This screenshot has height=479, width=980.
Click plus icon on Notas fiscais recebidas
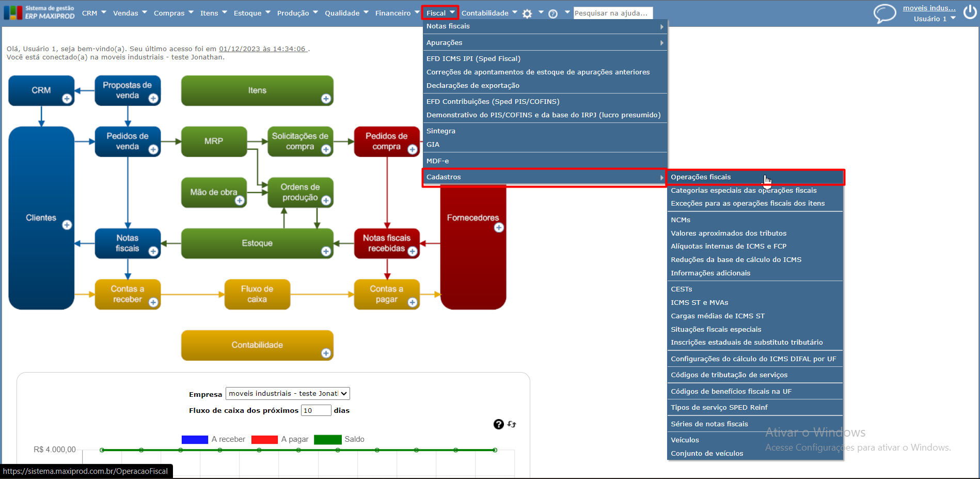point(413,251)
